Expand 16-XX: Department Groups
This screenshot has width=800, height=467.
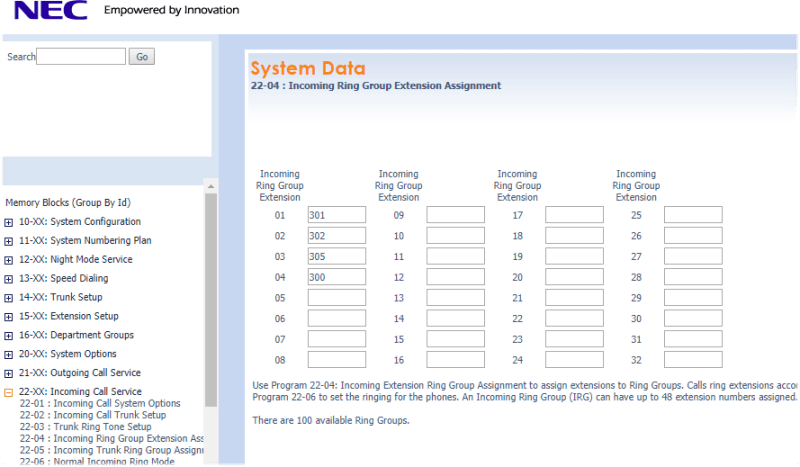tap(9, 336)
